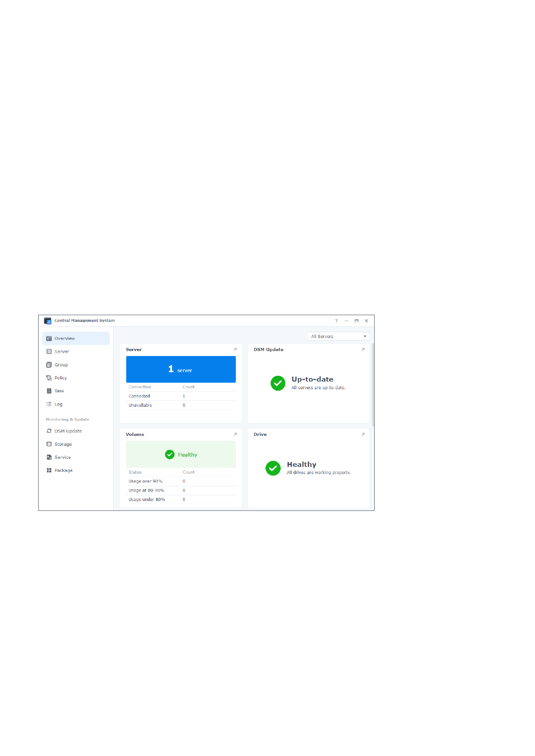Click the Service icon in sidebar
The height and width of the screenshot is (756, 535).
pyautogui.click(x=49, y=457)
